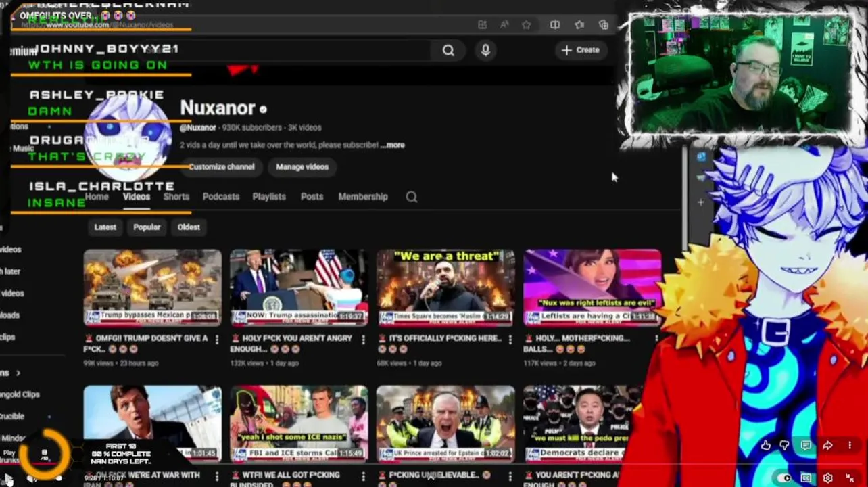The width and height of the screenshot is (868, 487).
Task: Expand channel description via ...more
Action: pos(393,145)
